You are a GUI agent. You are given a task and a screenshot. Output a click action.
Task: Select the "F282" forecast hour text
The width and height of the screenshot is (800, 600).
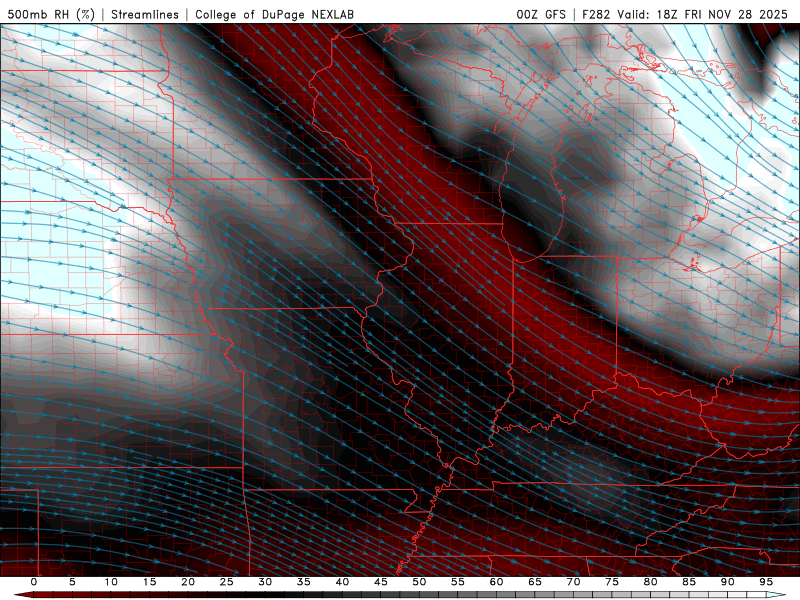coord(596,14)
